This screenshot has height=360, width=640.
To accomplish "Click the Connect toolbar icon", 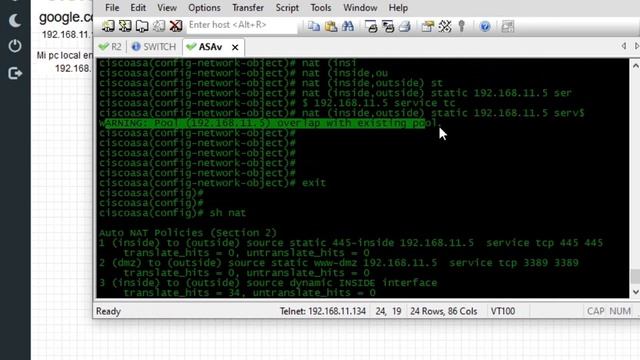I will [x=108, y=26].
